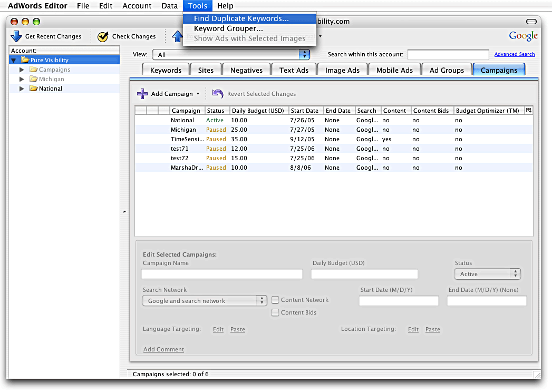
Task: Click the column chooser icon in table header
Action: click(529, 111)
